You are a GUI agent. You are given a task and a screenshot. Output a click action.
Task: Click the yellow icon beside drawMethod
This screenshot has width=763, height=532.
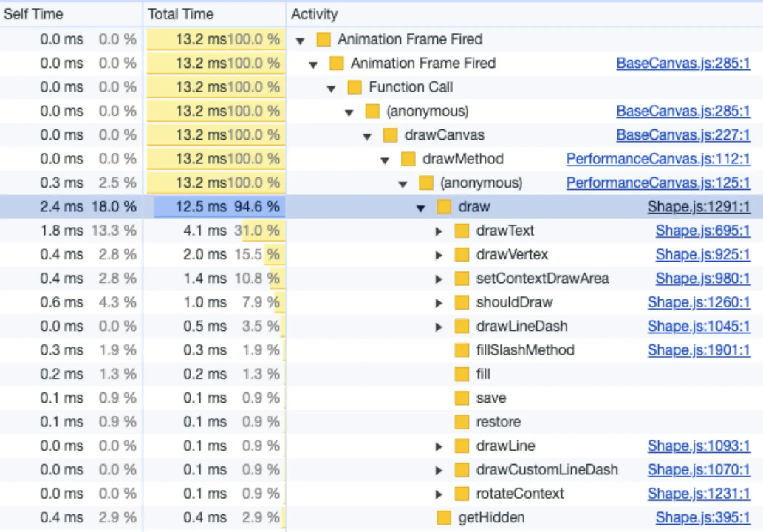[408, 159]
